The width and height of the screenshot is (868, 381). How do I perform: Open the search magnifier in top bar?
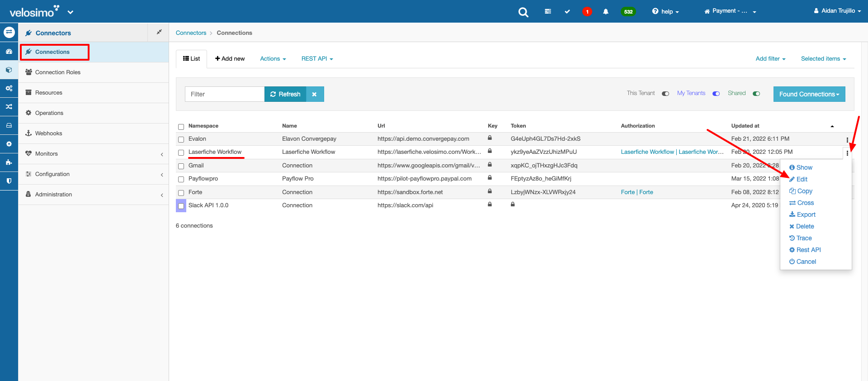pyautogui.click(x=523, y=12)
